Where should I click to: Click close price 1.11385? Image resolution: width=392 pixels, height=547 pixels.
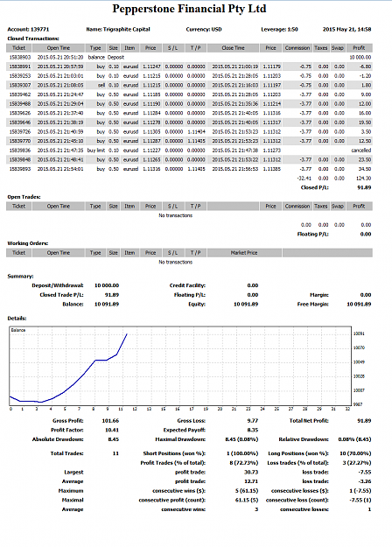tap(271, 169)
